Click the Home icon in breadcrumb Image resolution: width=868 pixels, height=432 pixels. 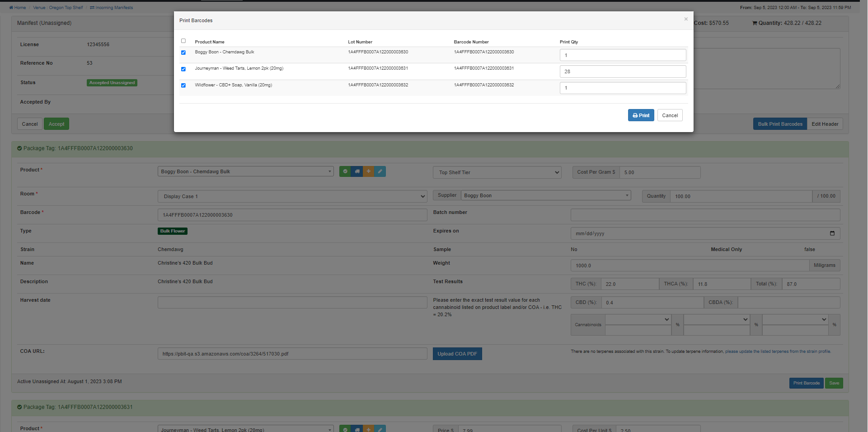click(x=11, y=8)
